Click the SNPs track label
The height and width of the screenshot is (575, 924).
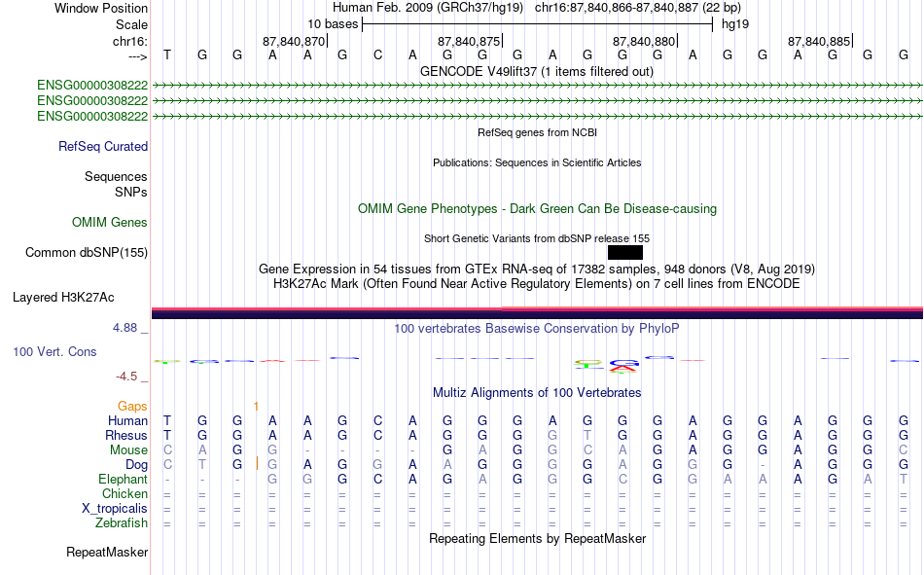131,193
